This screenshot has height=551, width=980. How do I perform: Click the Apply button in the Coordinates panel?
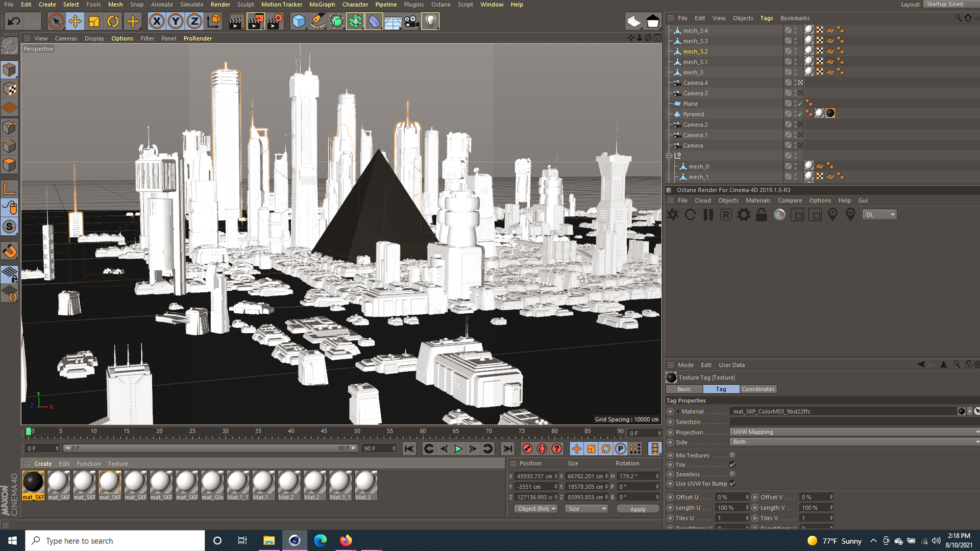[x=638, y=509]
